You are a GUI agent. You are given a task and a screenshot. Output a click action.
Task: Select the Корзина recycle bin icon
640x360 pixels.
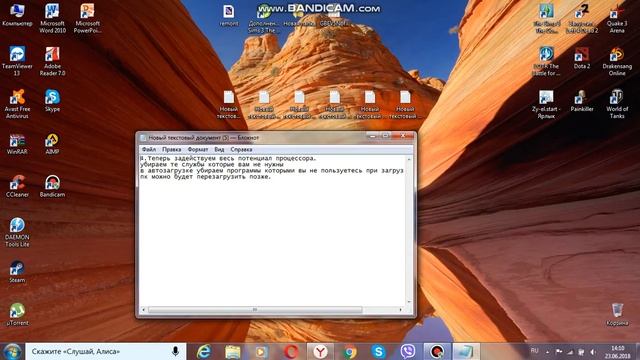(x=617, y=314)
